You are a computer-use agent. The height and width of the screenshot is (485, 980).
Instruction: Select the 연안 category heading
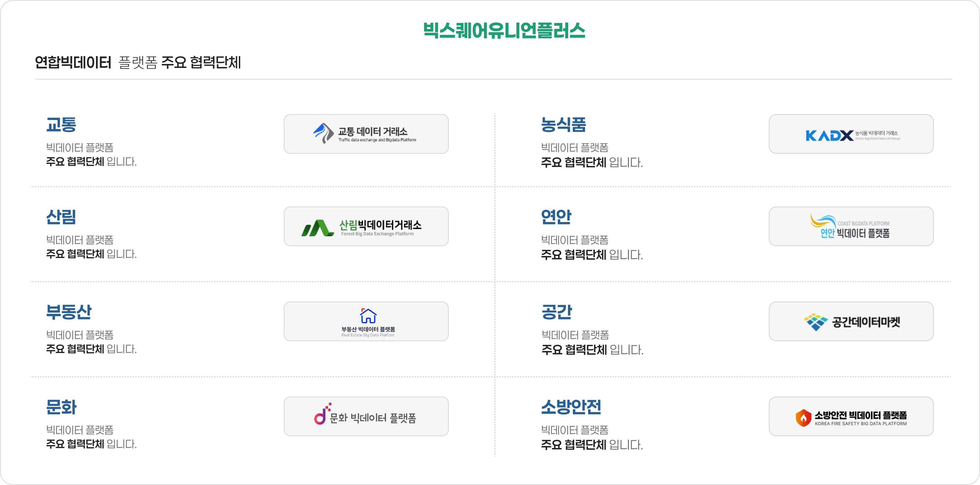pos(556,217)
